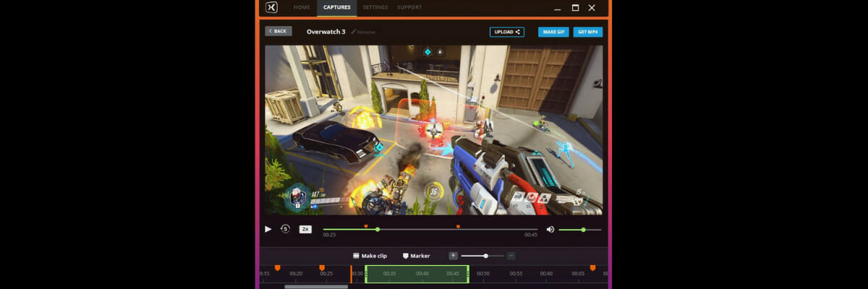This screenshot has width=868, height=289.
Task: Click the timeline marker above 00:25
Action: pyautogui.click(x=322, y=268)
